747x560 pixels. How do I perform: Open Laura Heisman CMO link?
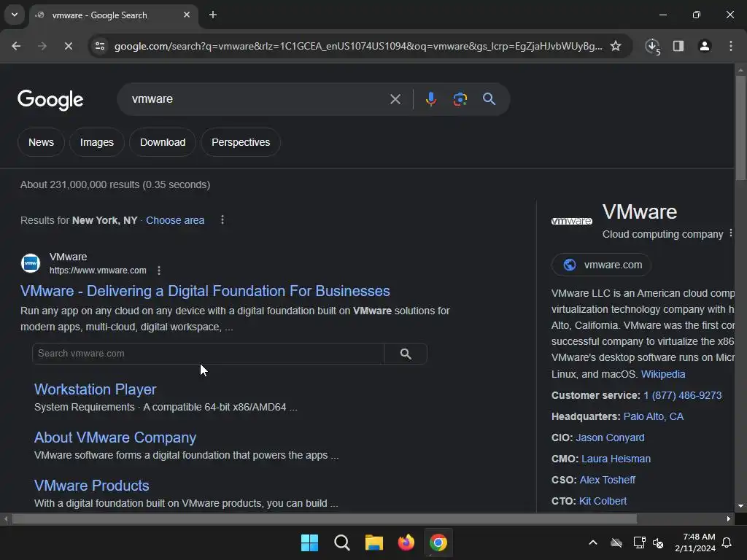616,459
